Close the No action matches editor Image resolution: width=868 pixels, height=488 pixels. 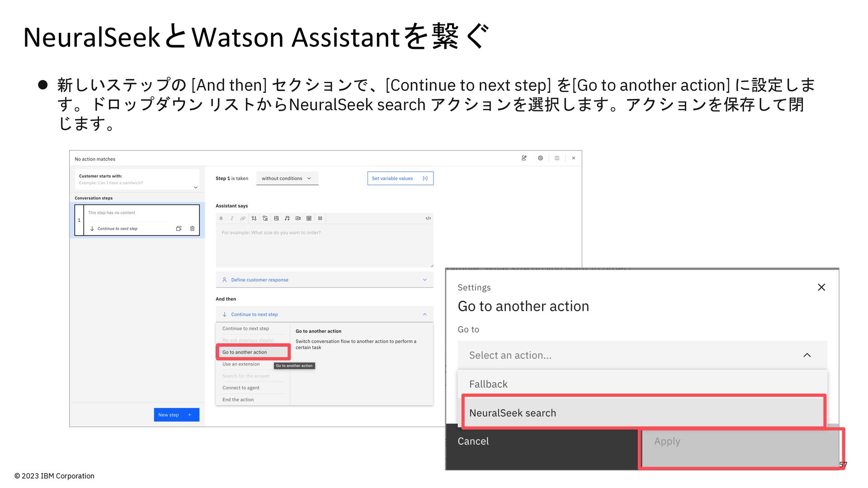[x=574, y=158]
